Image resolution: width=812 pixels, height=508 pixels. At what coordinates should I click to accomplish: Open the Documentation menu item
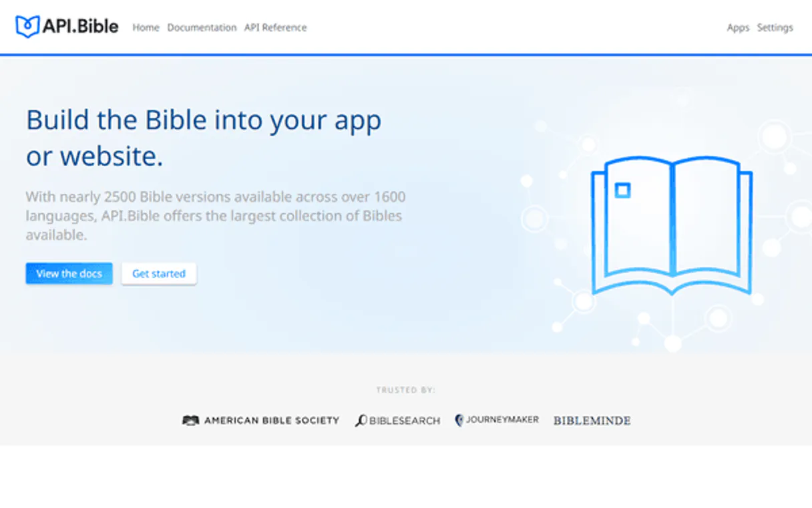[202, 27]
